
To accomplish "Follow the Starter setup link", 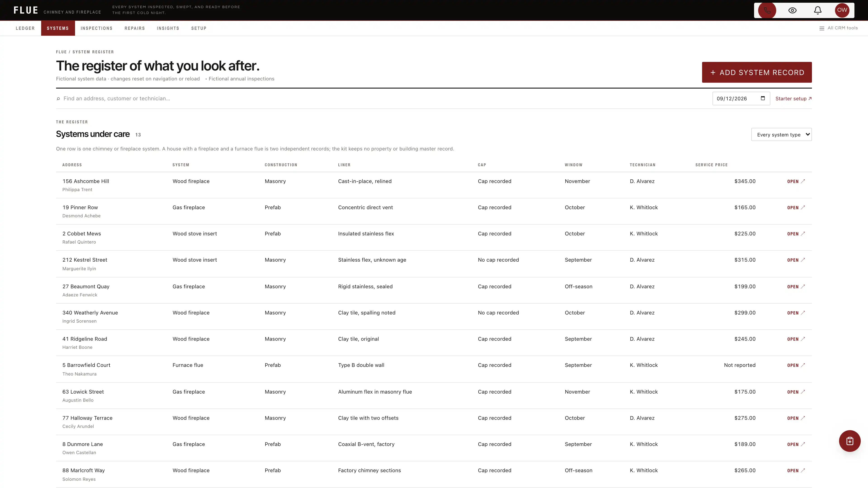I will click(x=794, y=99).
